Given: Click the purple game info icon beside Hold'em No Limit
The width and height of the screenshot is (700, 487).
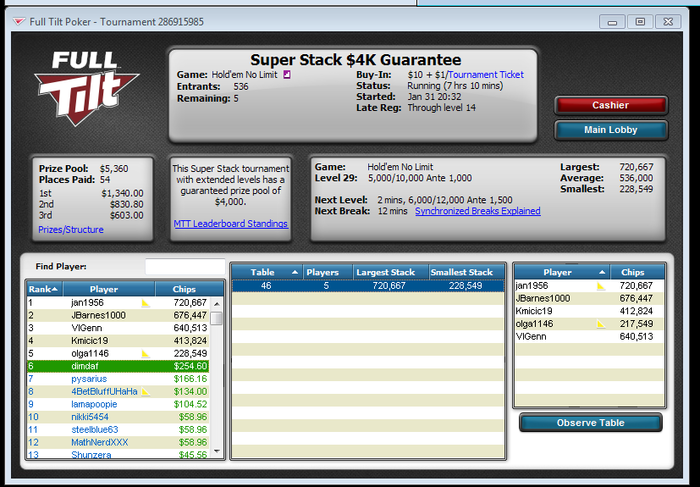Looking at the screenshot, I should click(x=287, y=75).
